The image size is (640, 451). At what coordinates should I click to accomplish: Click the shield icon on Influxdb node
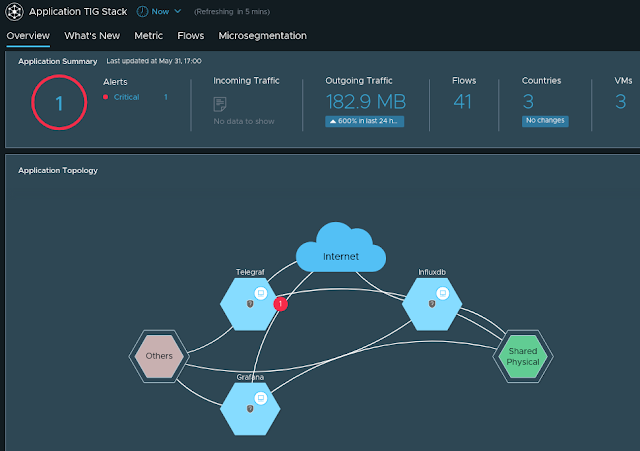pyautogui.click(x=432, y=304)
